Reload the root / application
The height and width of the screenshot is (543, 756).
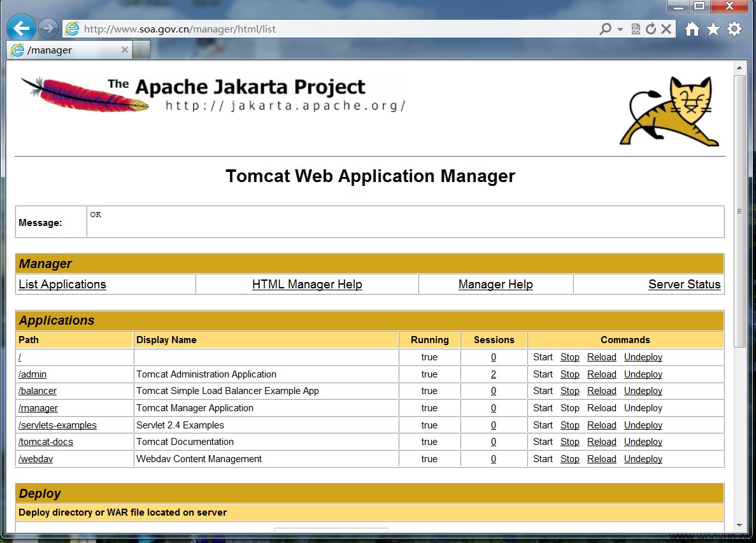point(602,357)
